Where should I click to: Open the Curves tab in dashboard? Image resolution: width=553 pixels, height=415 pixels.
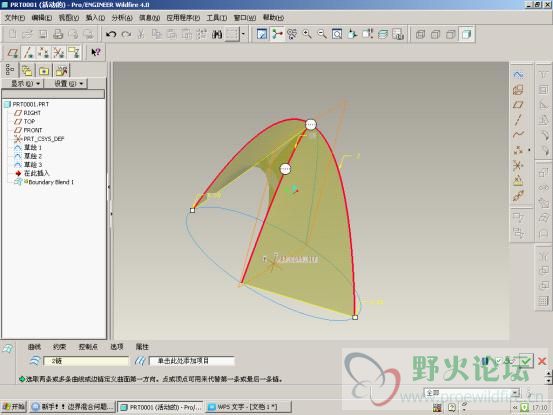click(34, 347)
